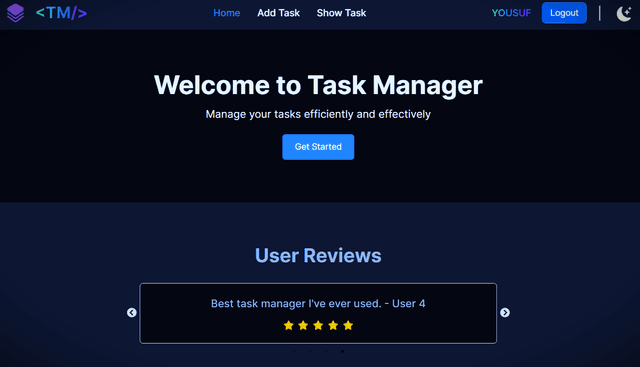Image resolution: width=640 pixels, height=367 pixels.
Task: Log out with the Logout button
Action: click(x=564, y=13)
